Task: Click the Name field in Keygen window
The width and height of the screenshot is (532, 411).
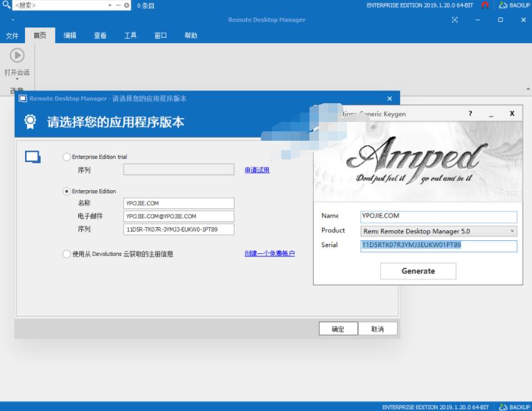Action: click(439, 216)
